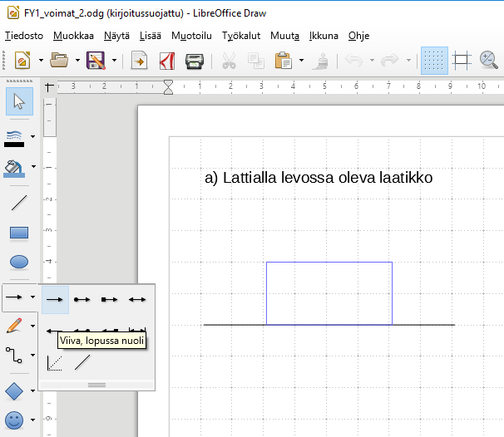This screenshot has height=437, width=504.
Task: Open the New document dropdown arrow
Action: 41,60
